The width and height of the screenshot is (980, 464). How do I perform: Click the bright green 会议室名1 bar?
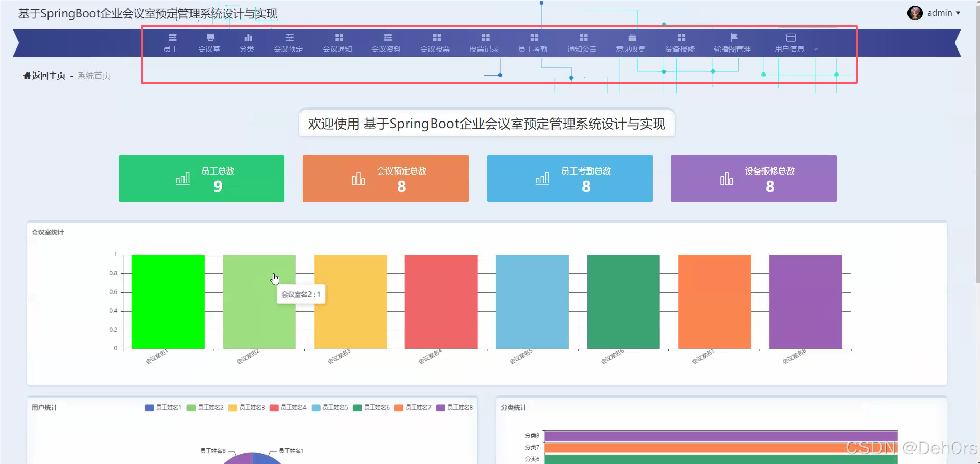tap(168, 302)
